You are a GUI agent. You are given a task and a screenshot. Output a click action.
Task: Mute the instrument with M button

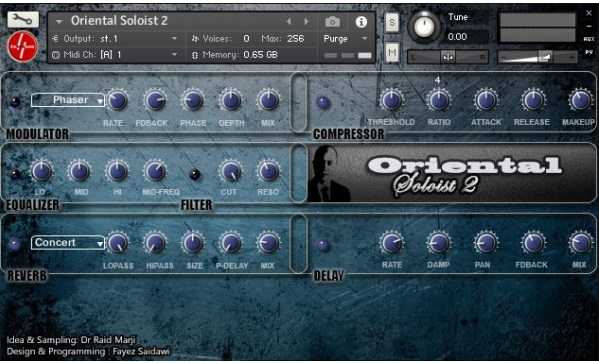[392, 52]
